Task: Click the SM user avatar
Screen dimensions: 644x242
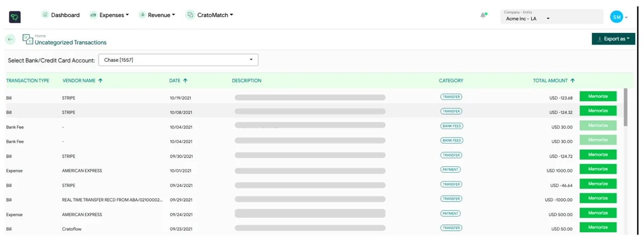Action: pos(617,17)
